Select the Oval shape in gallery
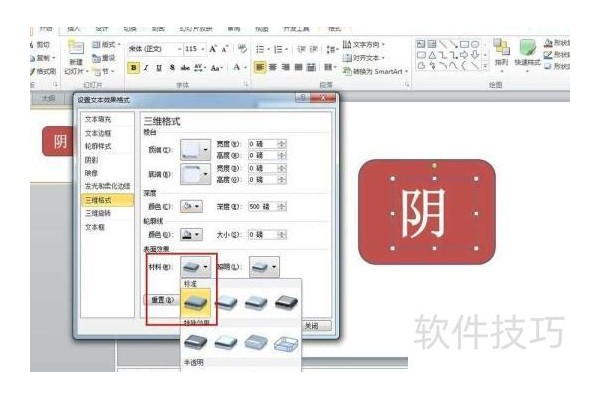Viewport: 600px width, 400px height. click(475, 44)
